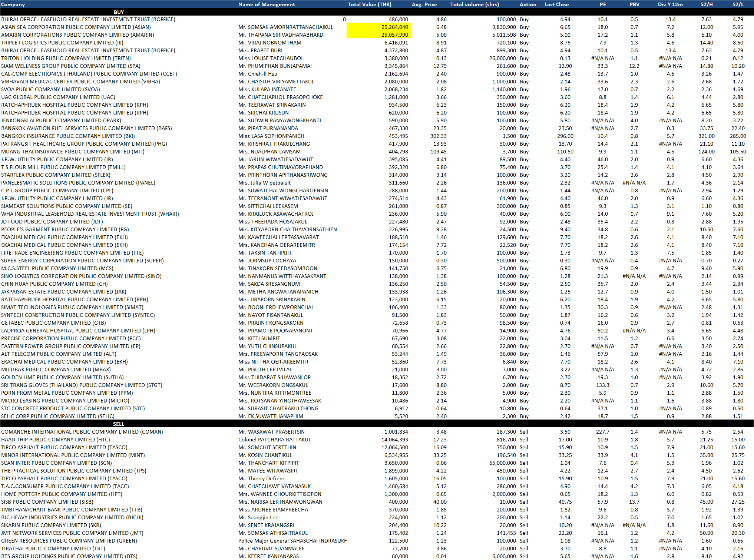The image size is (754, 560).
Task: Click the Total volume (shrs) header
Action: coord(474,4)
